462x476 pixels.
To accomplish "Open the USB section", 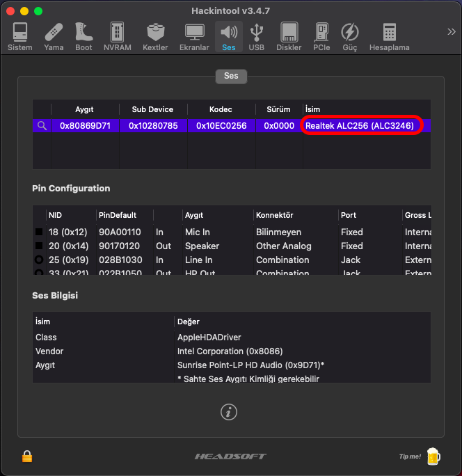I will [x=256, y=36].
